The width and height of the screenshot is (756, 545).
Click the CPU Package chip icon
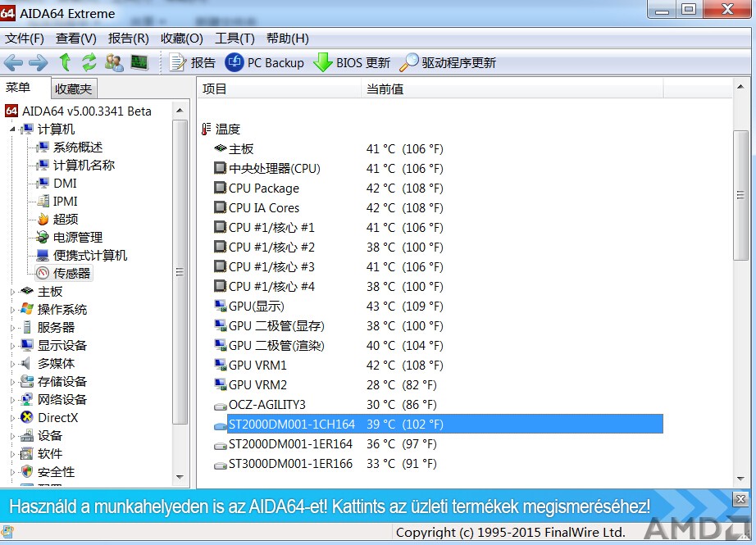pos(220,188)
